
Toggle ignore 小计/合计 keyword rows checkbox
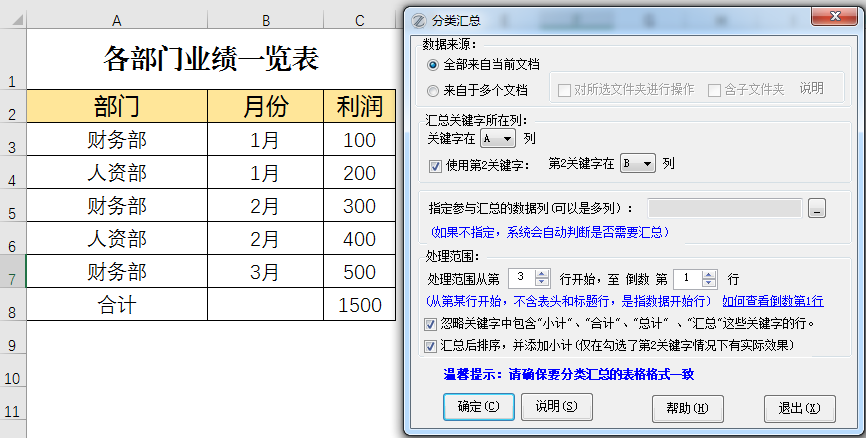tap(431, 324)
